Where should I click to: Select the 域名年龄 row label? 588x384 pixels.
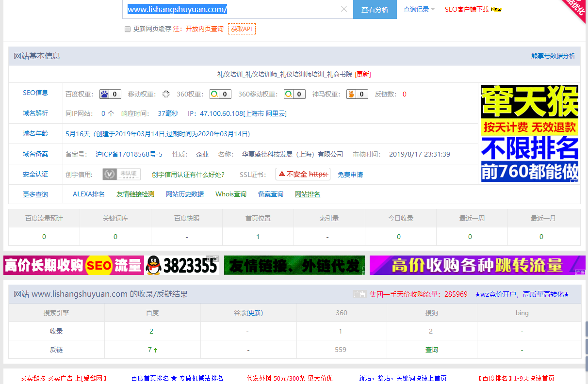[x=35, y=133]
